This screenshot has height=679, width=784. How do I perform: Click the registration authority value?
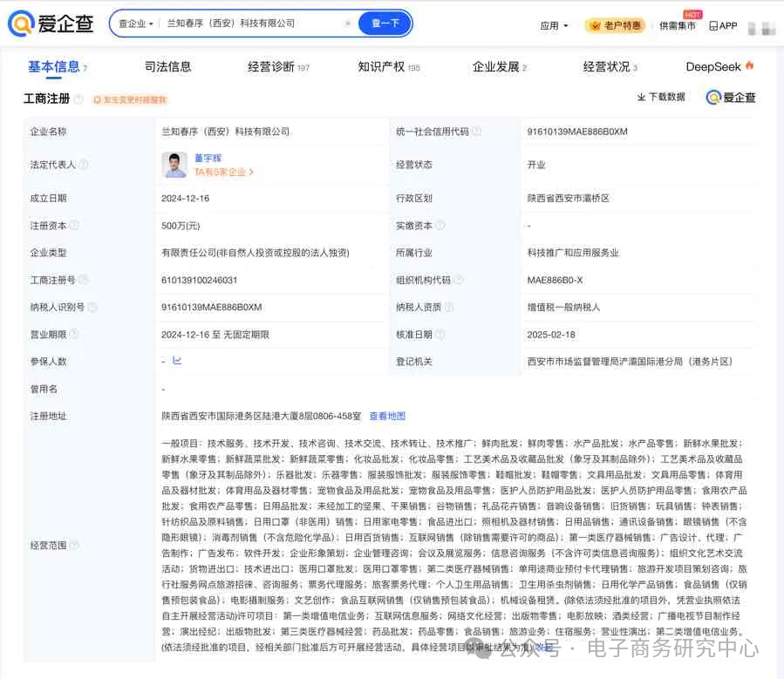click(630, 361)
